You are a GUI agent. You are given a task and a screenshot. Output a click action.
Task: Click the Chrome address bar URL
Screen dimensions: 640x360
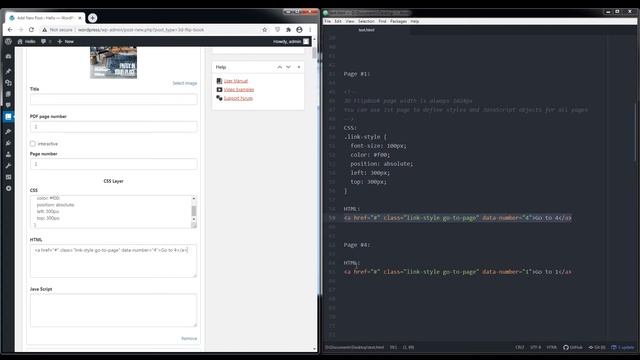141,30
